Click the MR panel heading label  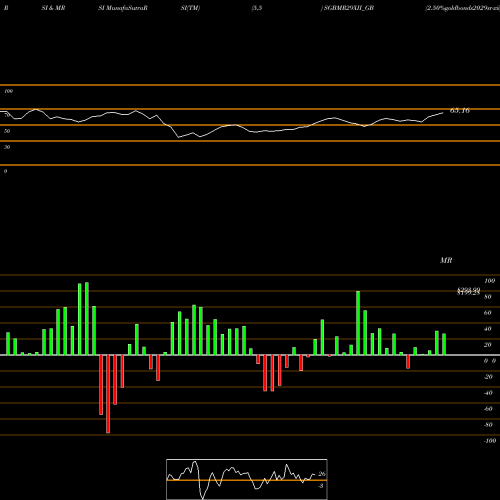[446, 260]
